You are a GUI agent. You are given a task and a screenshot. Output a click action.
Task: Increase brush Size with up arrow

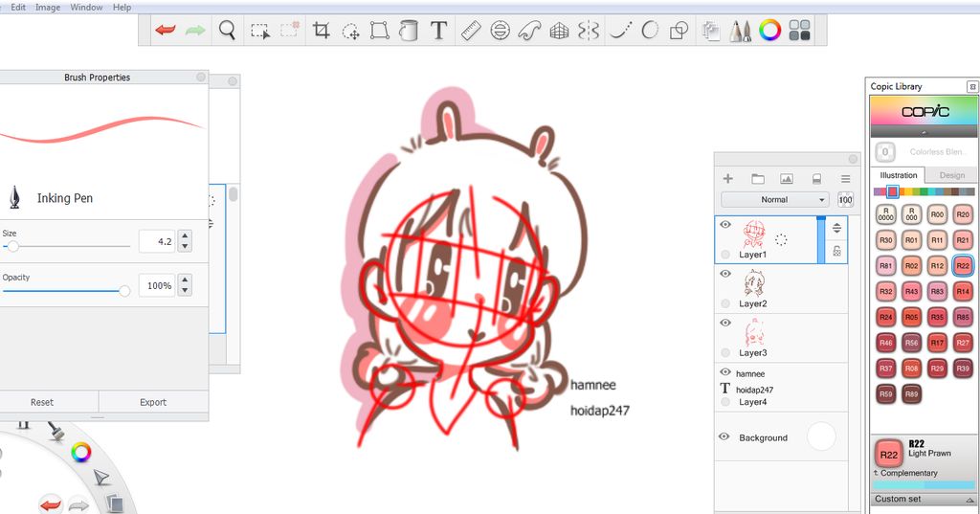point(185,235)
